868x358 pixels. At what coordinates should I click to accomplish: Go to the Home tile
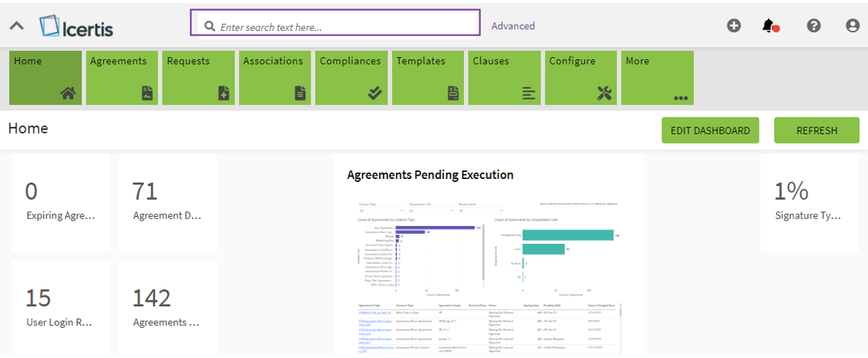45,78
